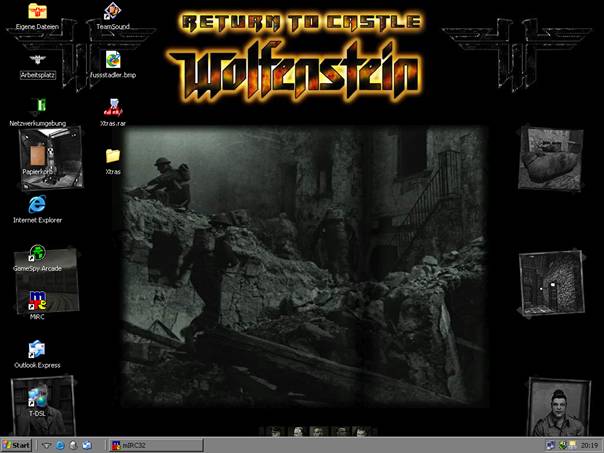
Task: Launch Internet Explorer from quick launch
Action: point(60,445)
